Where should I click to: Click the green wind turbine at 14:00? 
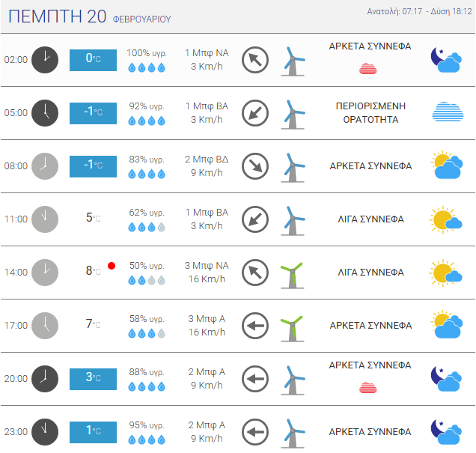pyautogui.click(x=292, y=276)
